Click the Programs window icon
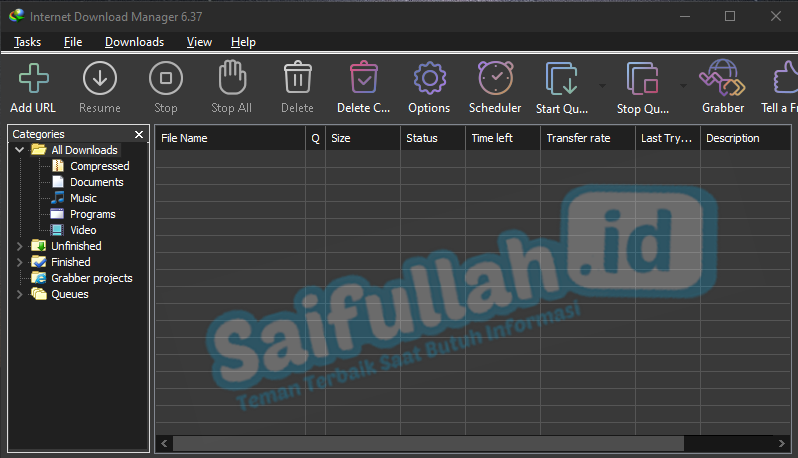 pyautogui.click(x=58, y=214)
